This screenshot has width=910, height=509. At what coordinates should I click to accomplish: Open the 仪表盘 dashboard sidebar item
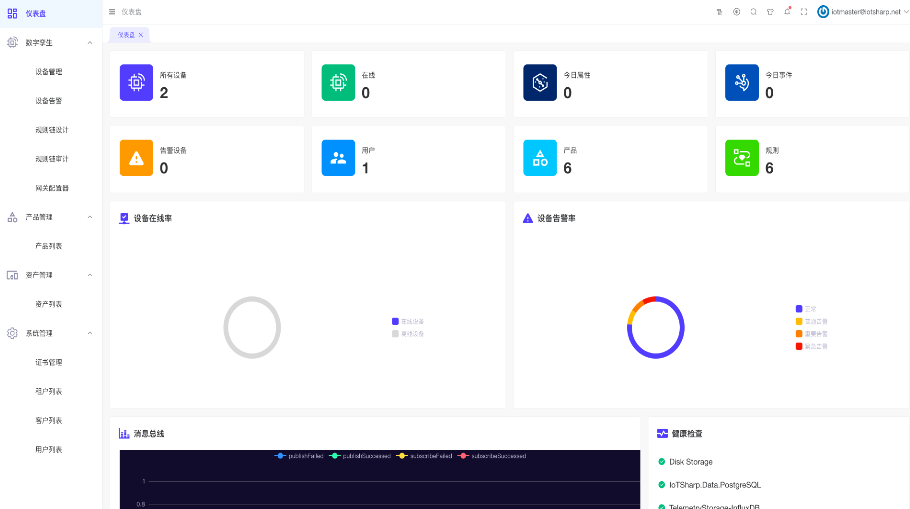click(51, 13)
